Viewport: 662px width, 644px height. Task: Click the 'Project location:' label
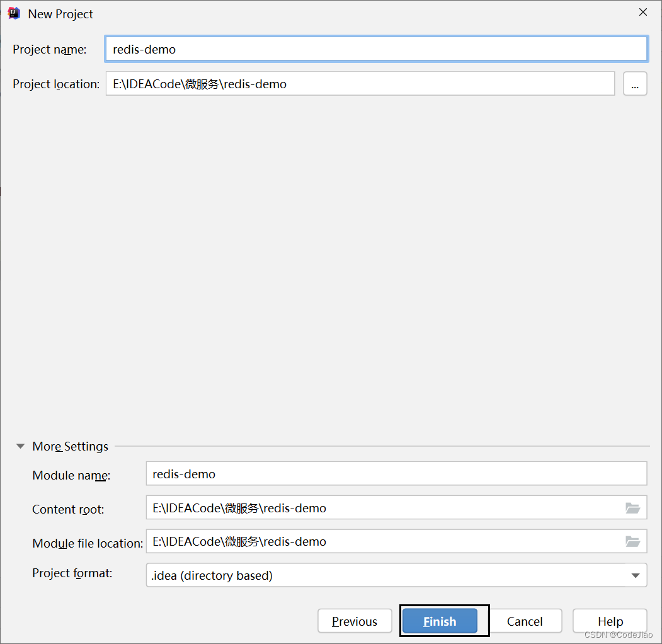tap(56, 84)
